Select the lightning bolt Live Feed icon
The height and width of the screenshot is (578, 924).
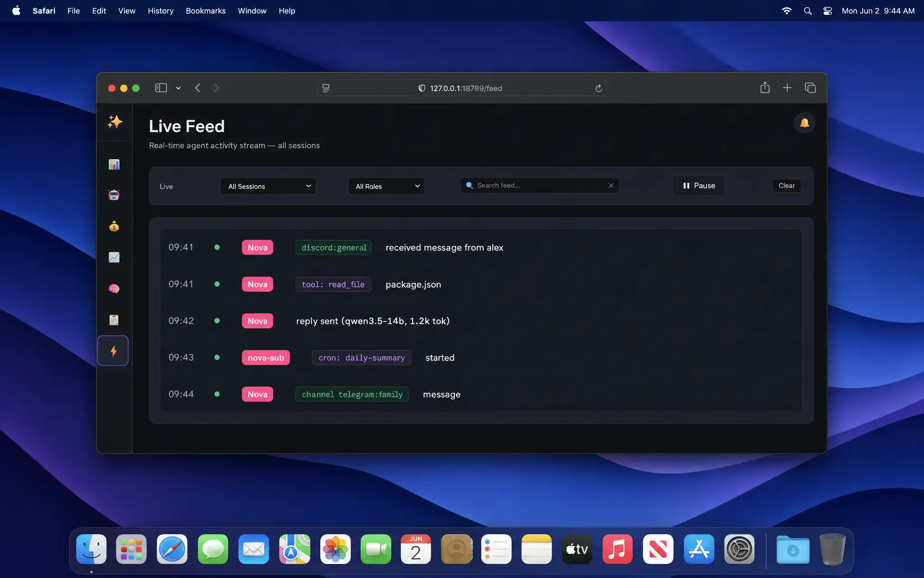coord(113,351)
